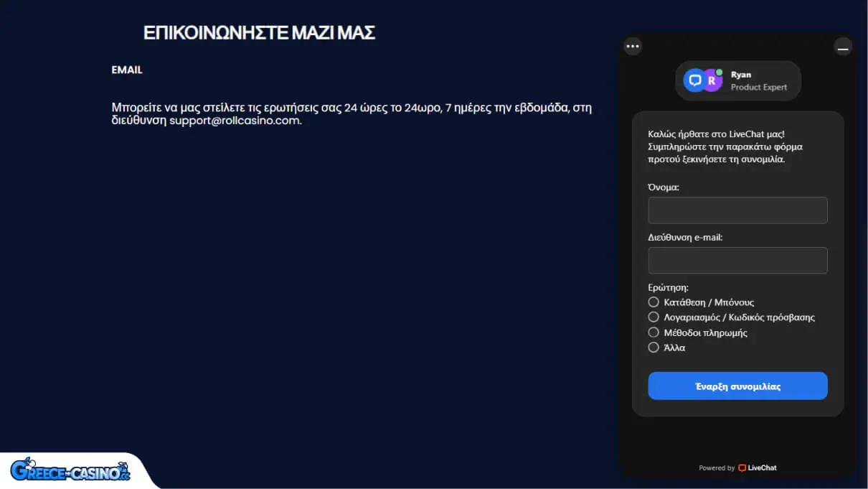This screenshot has height=489, width=868.
Task: Click the orange LiveChat logo icon
Action: (742, 467)
